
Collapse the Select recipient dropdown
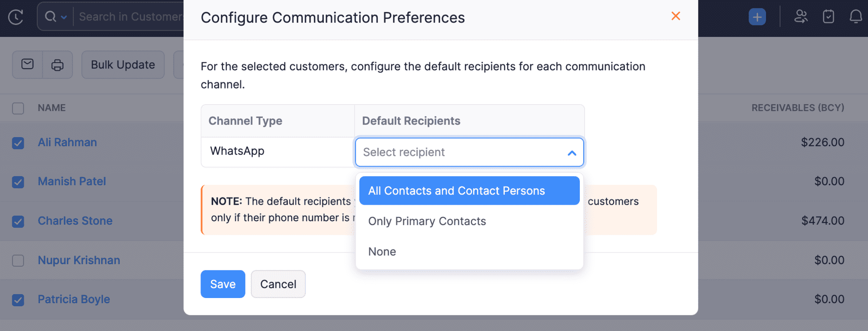click(x=571, y=152)
